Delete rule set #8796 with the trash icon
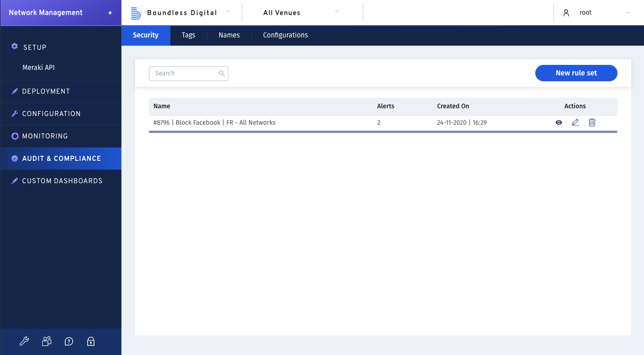Screen dimensions: 644x355 pyautogui.click(x=592, y=122)
